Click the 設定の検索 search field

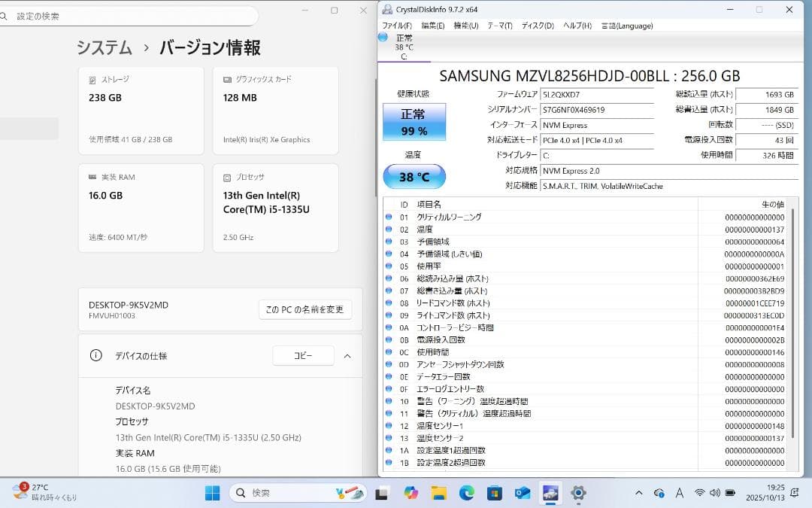click(128, 15)
